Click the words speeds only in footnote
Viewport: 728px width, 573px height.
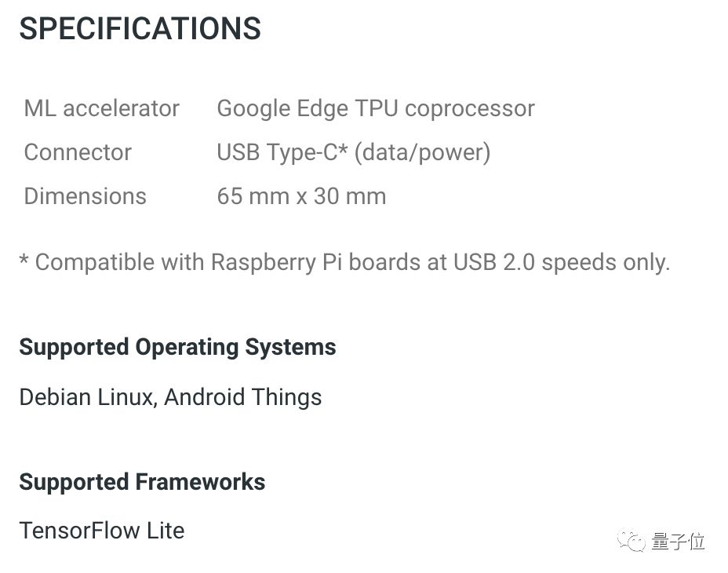click(606, 262)
